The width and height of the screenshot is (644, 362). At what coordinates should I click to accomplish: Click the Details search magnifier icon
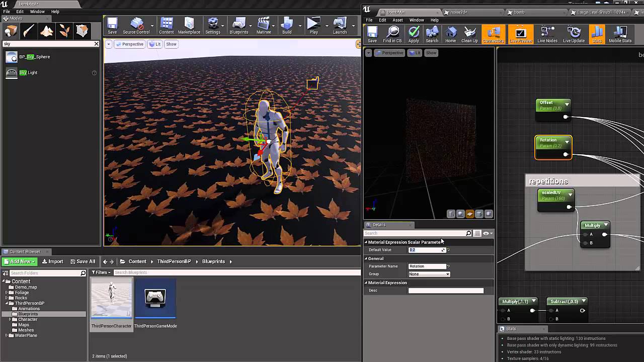(468, 233)
